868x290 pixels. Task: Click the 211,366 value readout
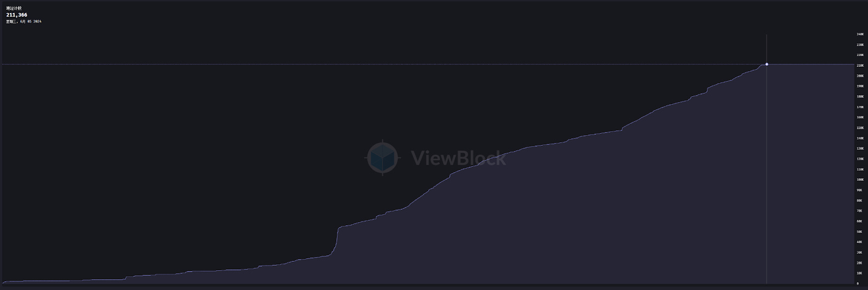tap(17, 15)
